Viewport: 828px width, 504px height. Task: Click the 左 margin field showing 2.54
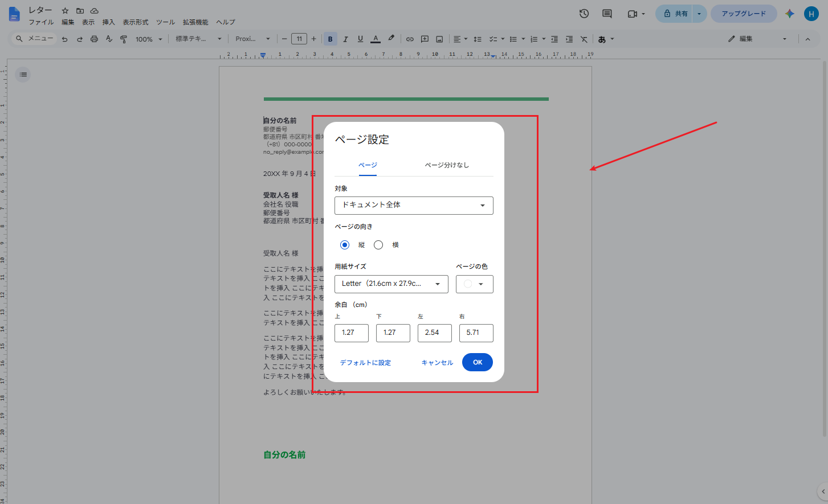coord(435,333)
